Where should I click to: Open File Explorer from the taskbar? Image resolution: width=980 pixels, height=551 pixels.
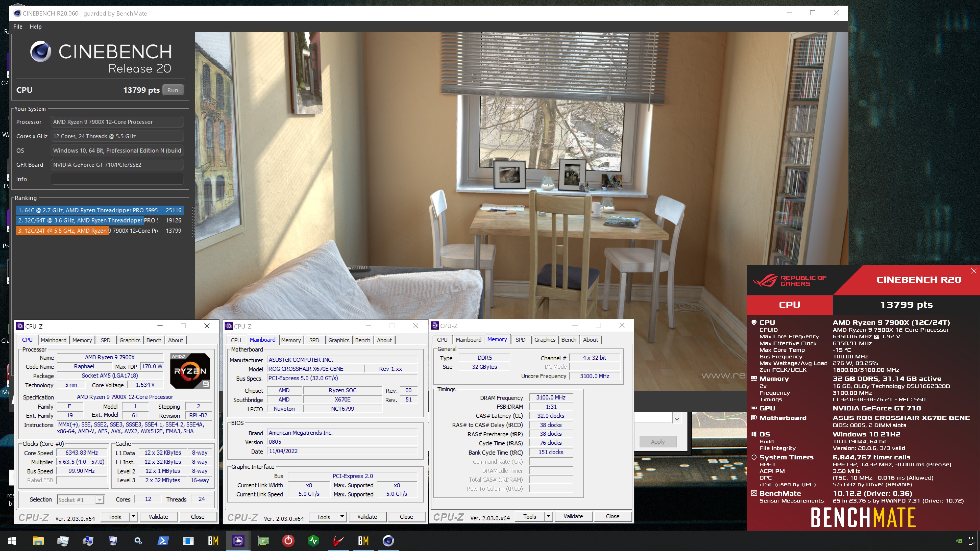click(38, 541)
